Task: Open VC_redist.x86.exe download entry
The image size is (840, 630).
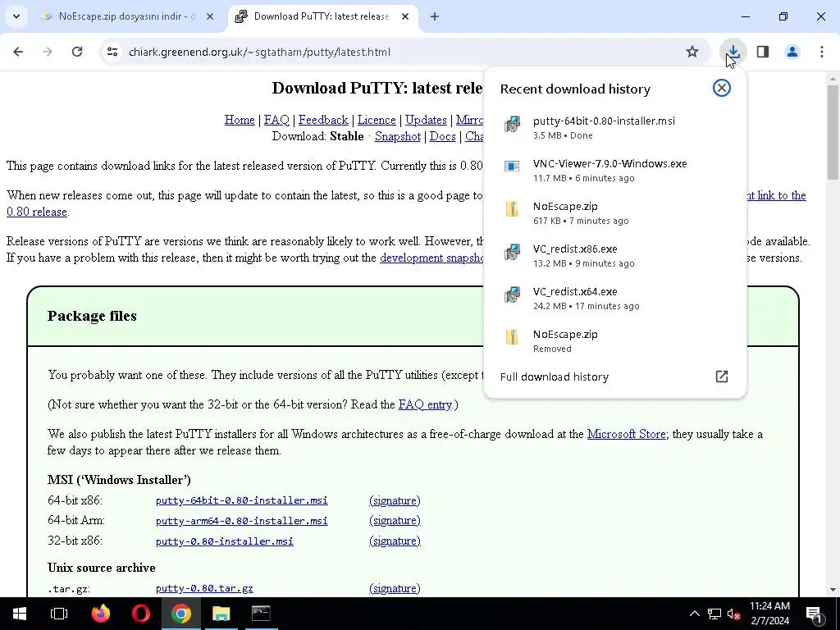Action: pyautogui.click(x=614, y=256)
